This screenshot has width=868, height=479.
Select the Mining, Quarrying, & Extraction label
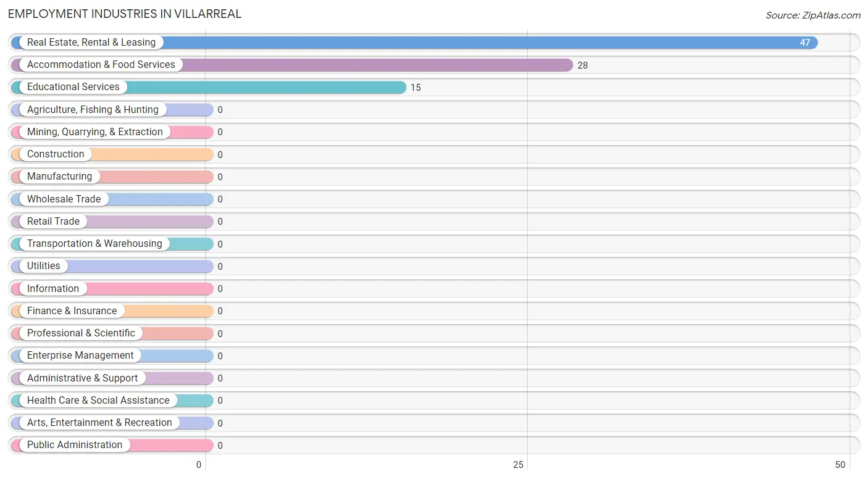click(x=95, y=132)
